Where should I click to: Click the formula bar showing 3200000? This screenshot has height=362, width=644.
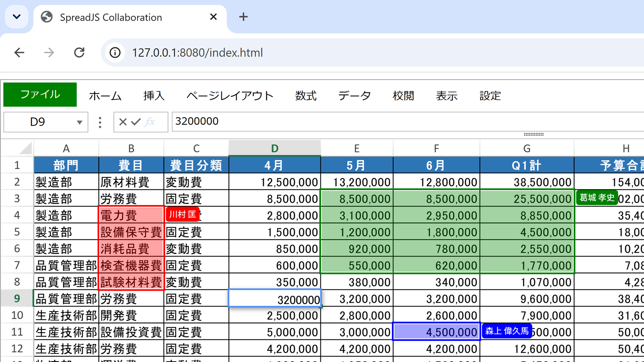point(408,121)
